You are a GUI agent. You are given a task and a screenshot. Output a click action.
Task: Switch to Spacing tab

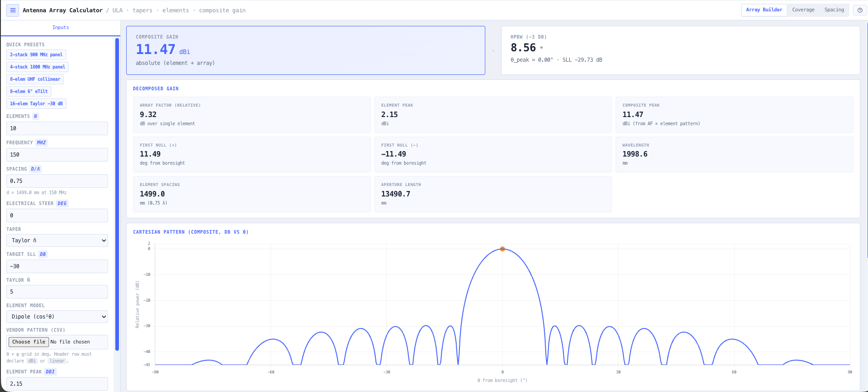click(834, 10)
